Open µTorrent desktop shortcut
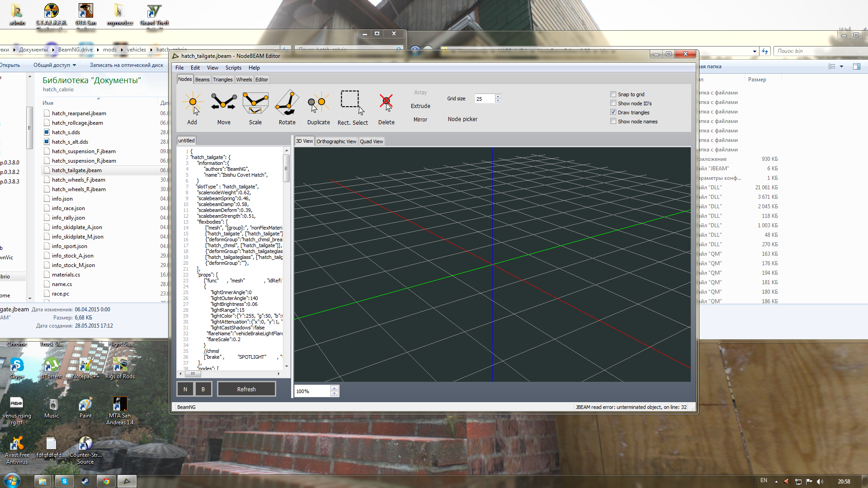Viewport: 868px width, 488px height. [x=52, y=368]
